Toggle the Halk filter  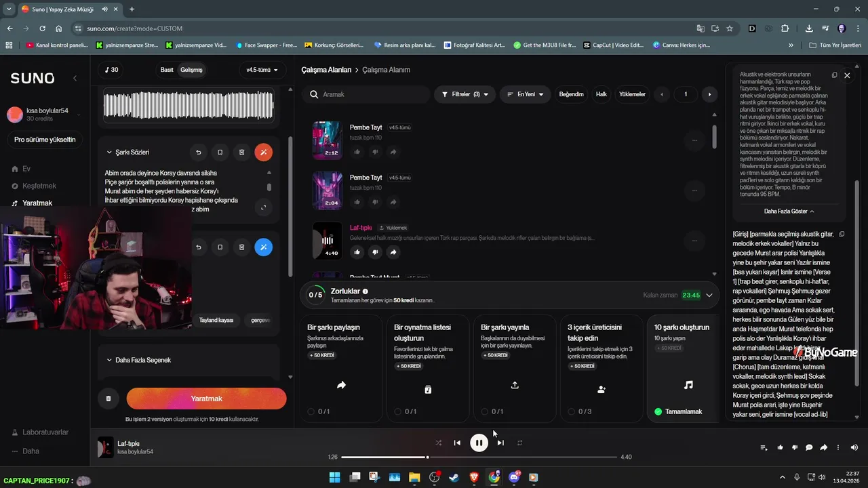point(601,94)
